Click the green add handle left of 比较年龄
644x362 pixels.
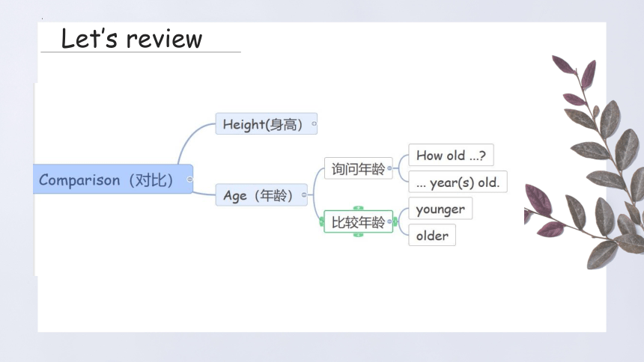point(321,222)
